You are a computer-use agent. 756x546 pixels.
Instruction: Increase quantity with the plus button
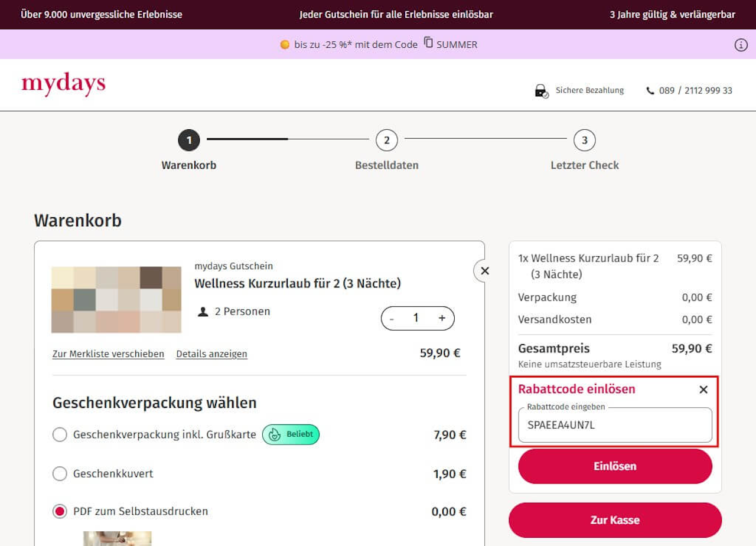(442, 318)
